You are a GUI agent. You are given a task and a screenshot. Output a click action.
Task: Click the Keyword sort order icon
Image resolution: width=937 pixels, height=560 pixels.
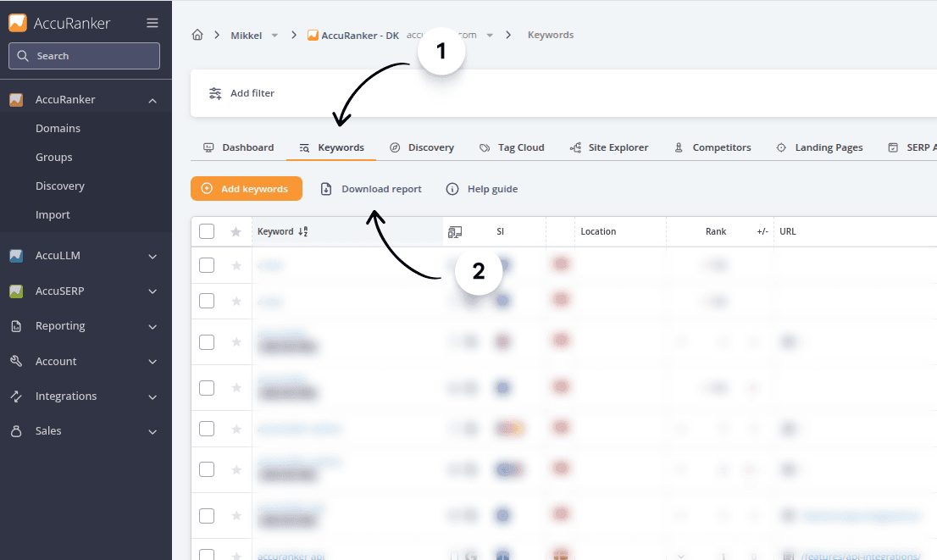tap(303, 232)
